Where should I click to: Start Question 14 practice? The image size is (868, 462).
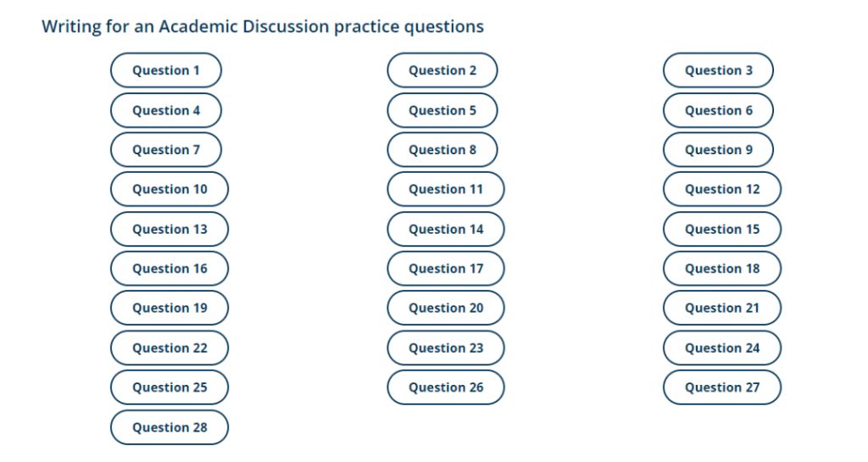446,229
